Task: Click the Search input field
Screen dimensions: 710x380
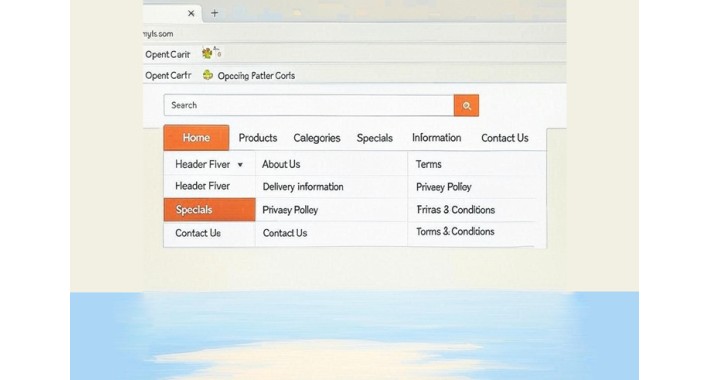Action: coord(309,106)
